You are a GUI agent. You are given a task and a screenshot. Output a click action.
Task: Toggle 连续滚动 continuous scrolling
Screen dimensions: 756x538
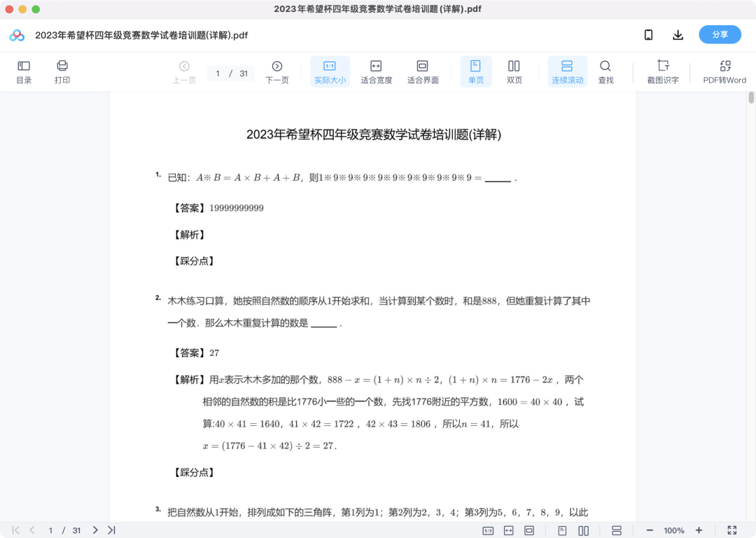[x=568, y=72]
